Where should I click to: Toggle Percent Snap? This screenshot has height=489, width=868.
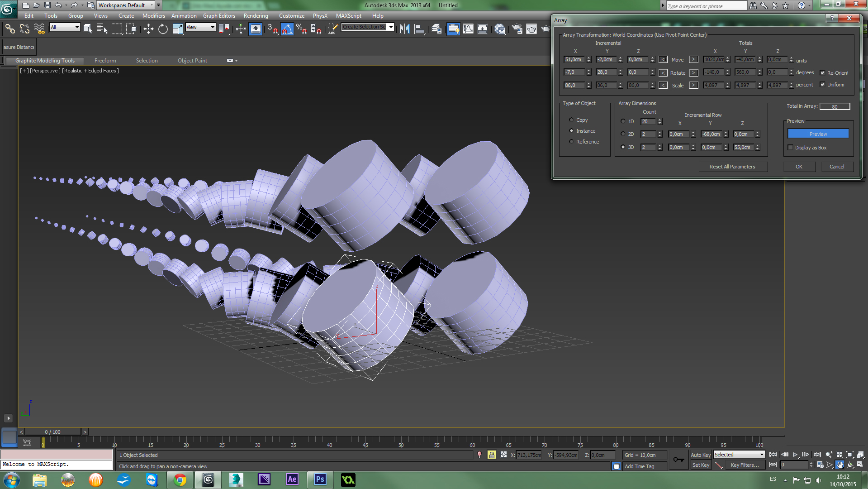point(302,29)
